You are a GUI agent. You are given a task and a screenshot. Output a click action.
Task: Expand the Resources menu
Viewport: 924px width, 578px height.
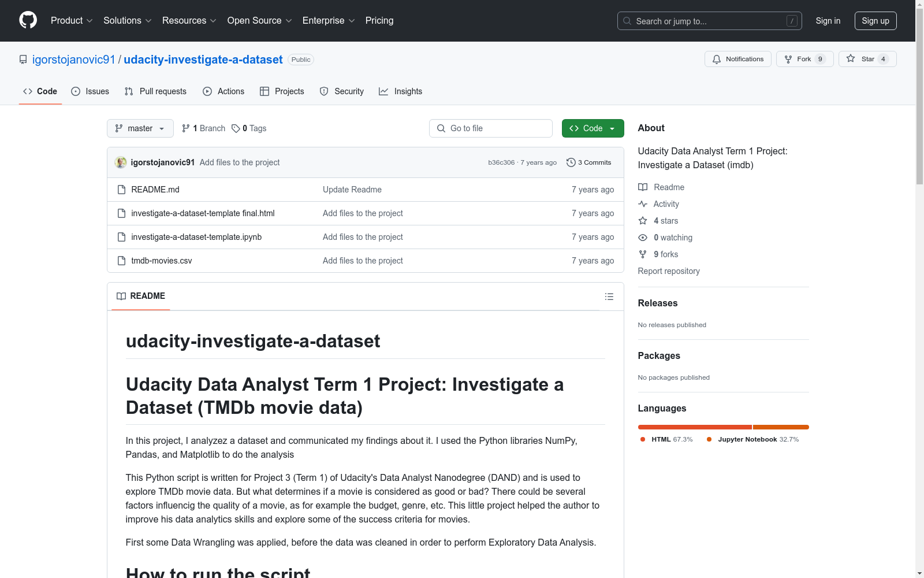click(x=189, y=20)
